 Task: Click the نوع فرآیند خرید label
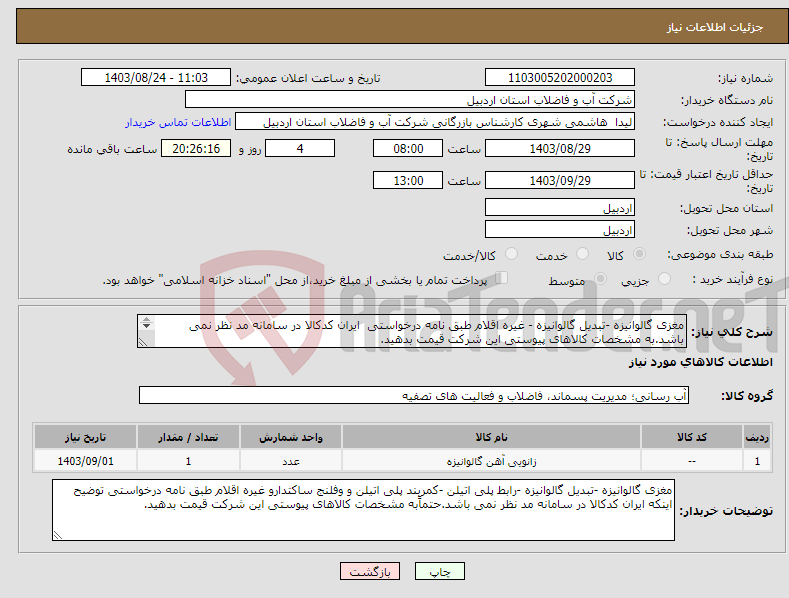coord(733,279)
